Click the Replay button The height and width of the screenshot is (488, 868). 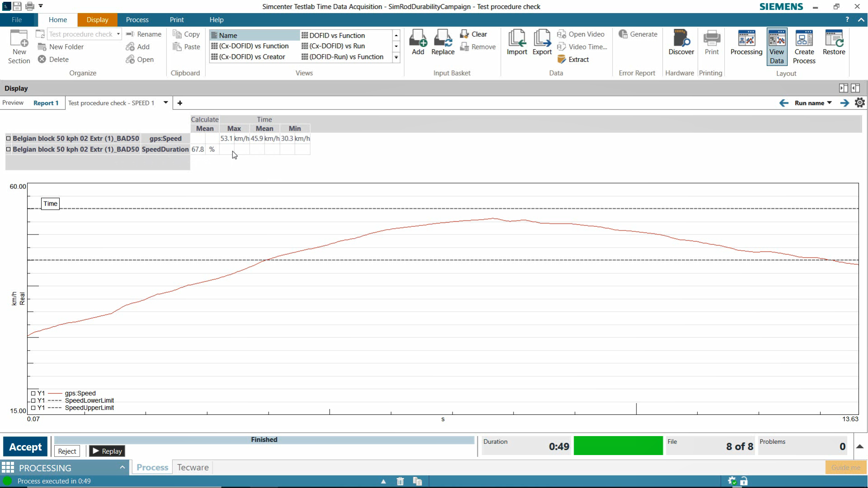pyautogui.click(x=107, y=451)
